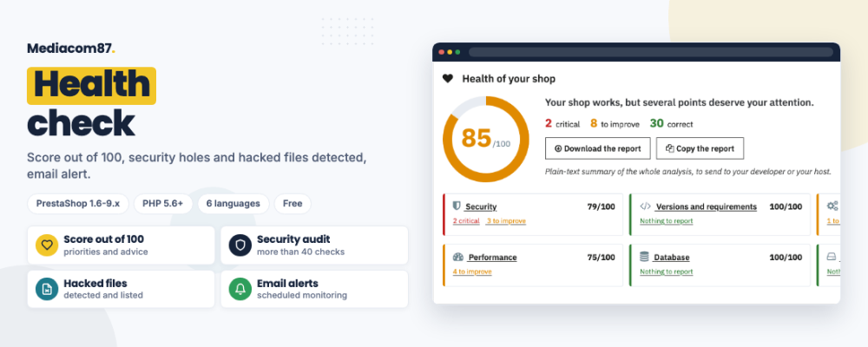Click the Versions and requirements 100/100 score
The width and height of the screenshot is (868, 347).
[786, 206]
